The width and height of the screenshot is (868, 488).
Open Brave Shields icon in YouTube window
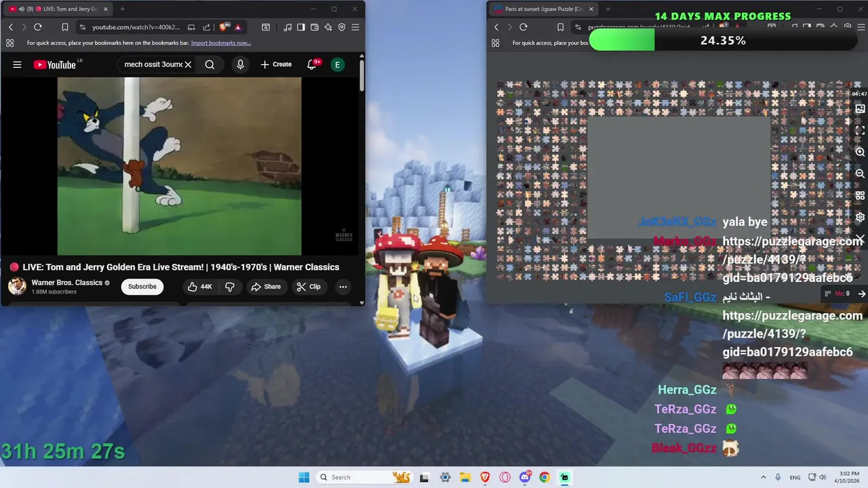223,27
